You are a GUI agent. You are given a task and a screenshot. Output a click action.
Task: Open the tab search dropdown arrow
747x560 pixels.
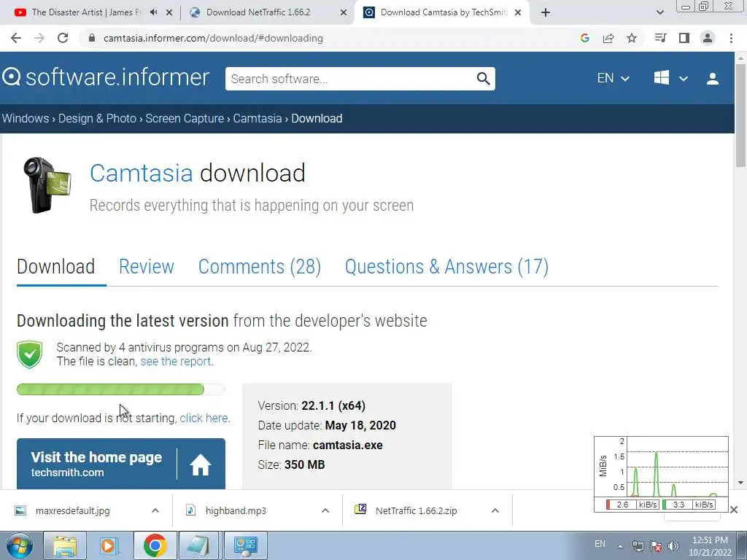(659, 12)
